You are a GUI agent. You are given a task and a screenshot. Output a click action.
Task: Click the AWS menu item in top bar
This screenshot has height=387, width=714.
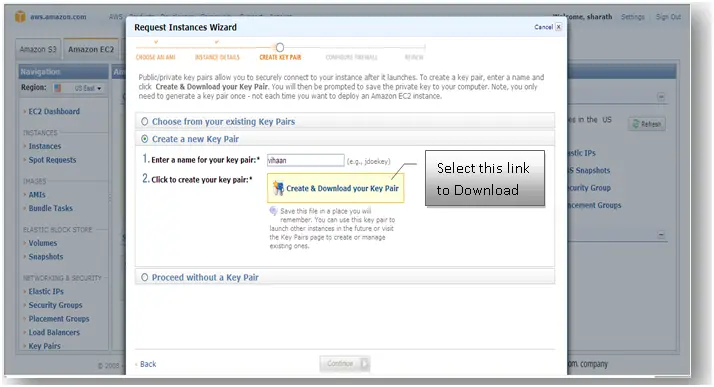[116, 17]
